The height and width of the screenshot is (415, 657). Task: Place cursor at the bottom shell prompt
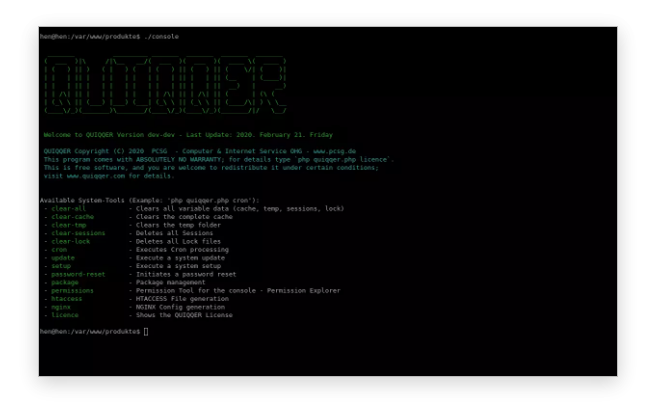(x=146, y=331)
